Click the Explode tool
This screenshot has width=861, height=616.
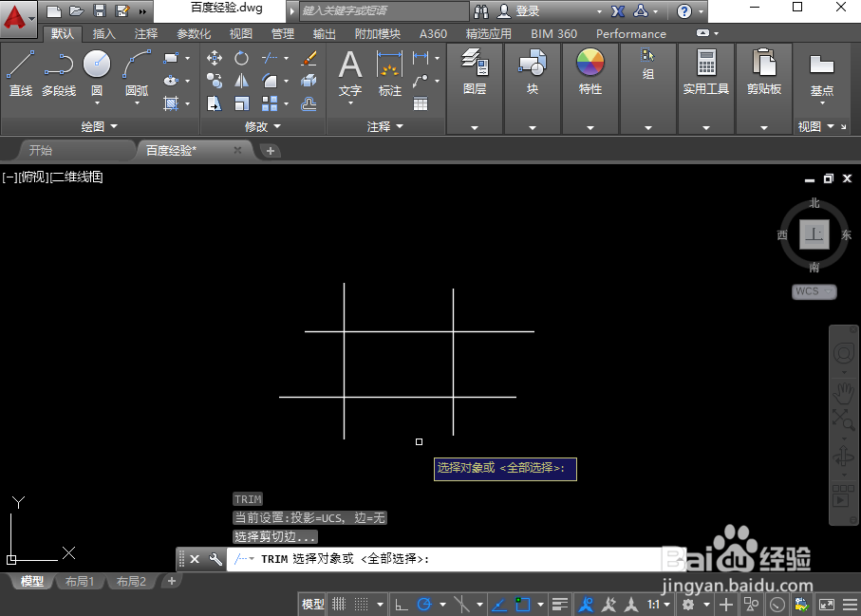pos(309,81)
